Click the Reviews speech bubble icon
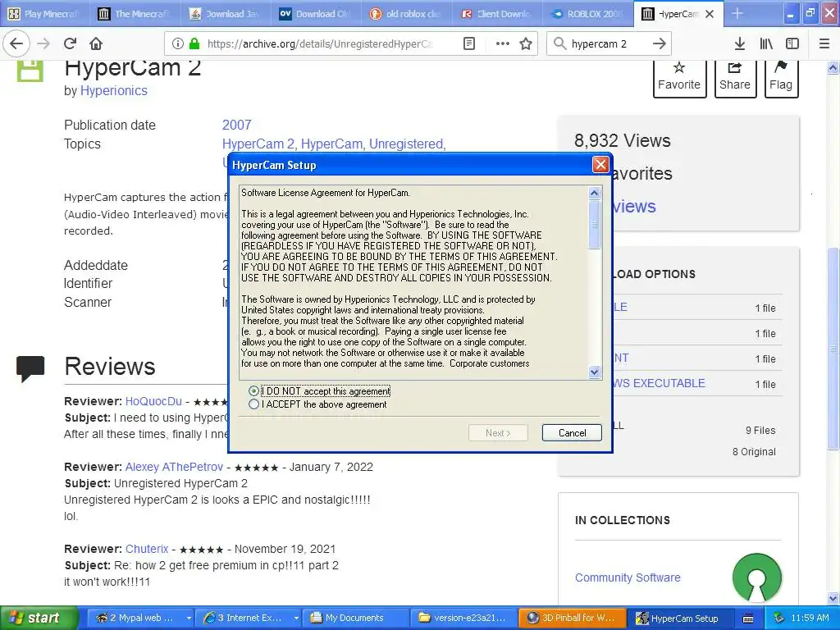Viewport: 840px width, 630px height. 30,368
